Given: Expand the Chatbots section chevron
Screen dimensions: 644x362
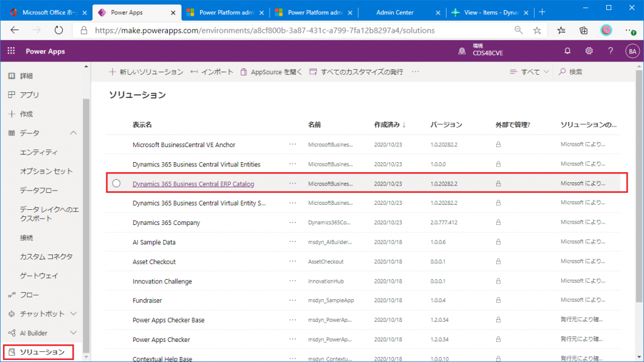Looking at the screenshot, I should pos(73,314).
